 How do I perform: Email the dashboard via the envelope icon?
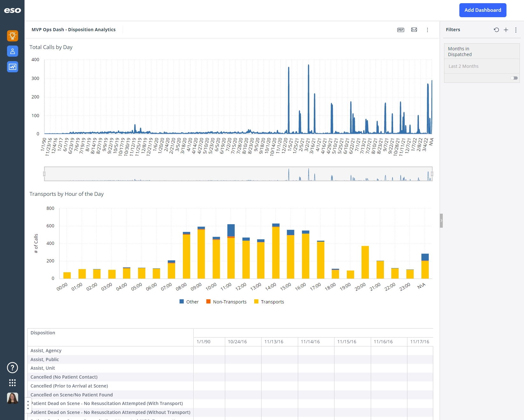point(414,30)
